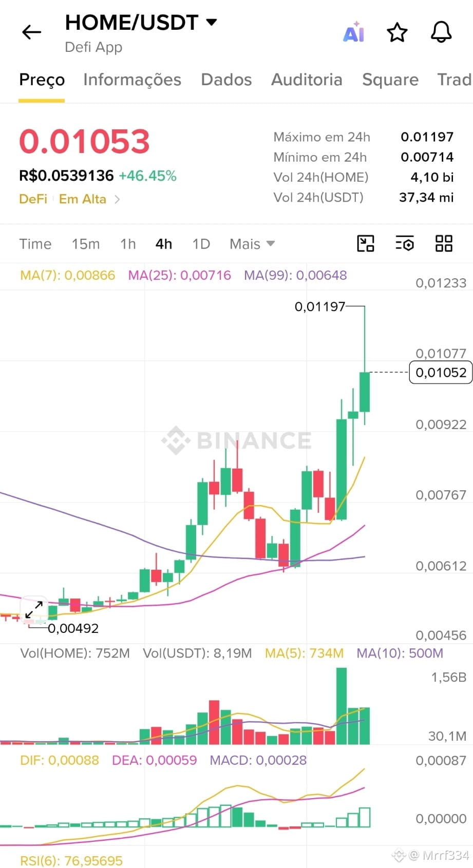Click the volume MA(5): 734M label
This screenshot has height=868, width=473.
click(x=304, y=653)
